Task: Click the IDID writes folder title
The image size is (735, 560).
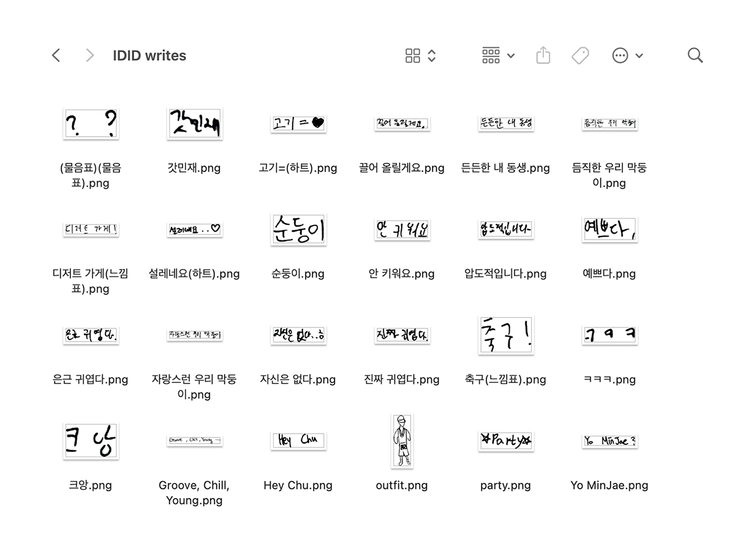Action: click(x=149, y=56)
